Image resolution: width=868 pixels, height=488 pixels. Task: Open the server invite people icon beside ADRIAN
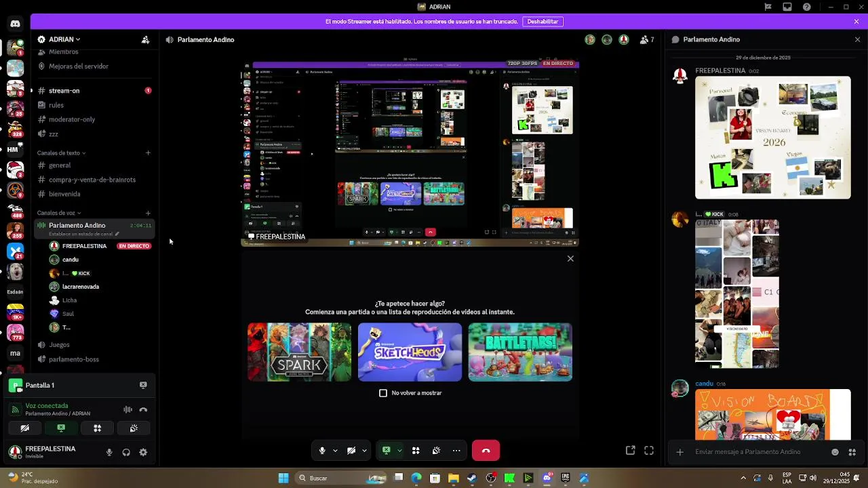click(145, 39)
